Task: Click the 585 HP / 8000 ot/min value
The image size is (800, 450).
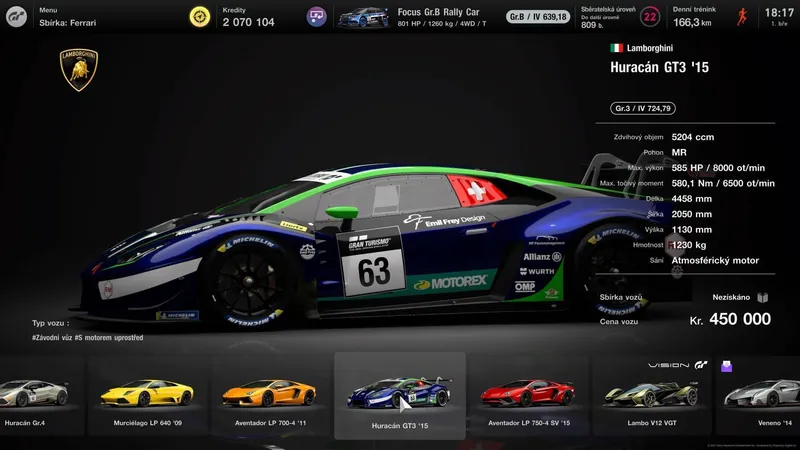Action: (x=718, y=168)
